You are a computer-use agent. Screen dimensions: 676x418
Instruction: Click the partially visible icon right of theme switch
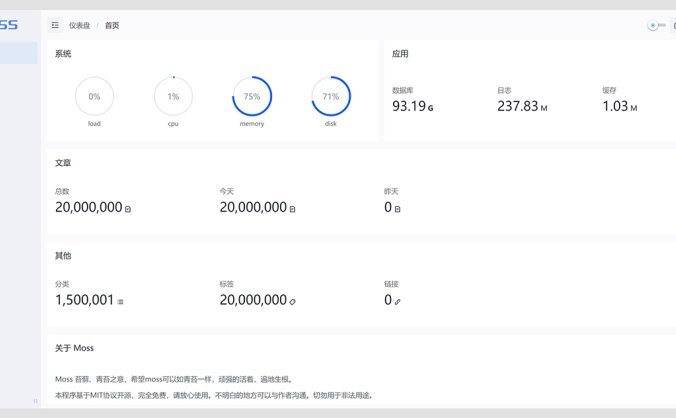click(674, 25)
